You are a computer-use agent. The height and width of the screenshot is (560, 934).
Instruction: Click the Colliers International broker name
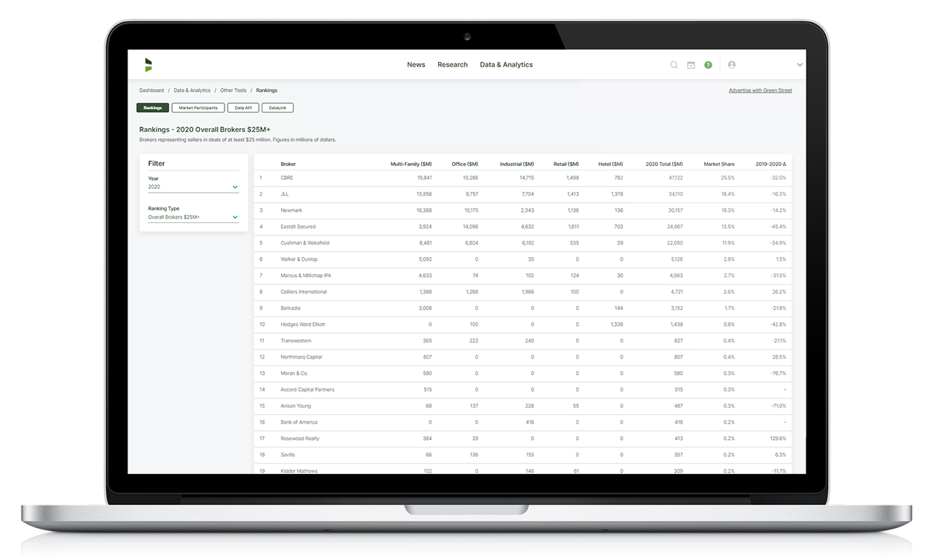click(303, 292)
